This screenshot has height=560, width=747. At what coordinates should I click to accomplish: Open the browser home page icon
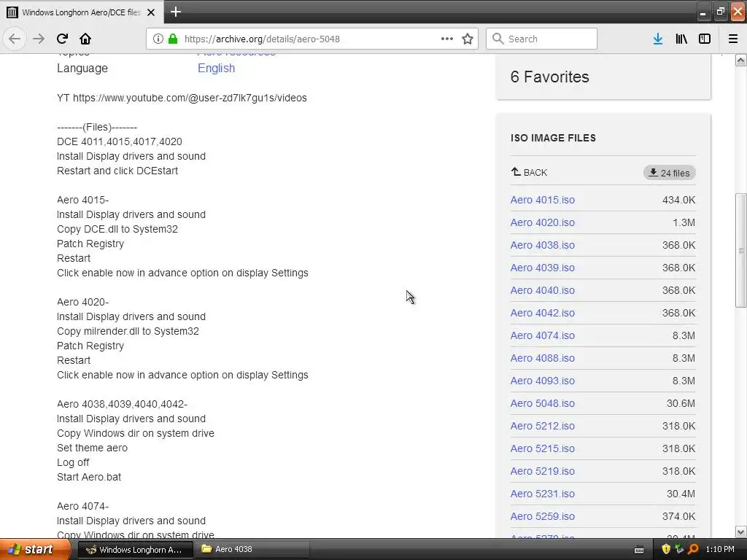[x=85, y=39]
